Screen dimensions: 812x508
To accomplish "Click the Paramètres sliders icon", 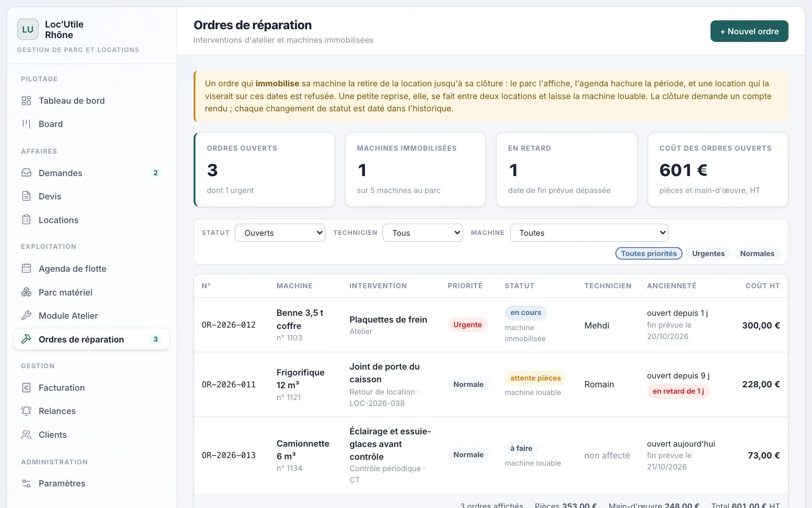I will [x=26, y=483].
